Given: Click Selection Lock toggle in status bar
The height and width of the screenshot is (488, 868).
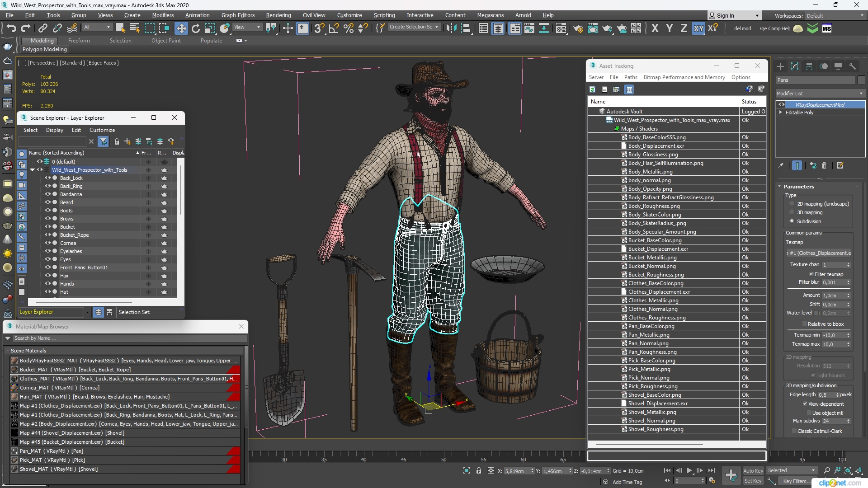Looking at the screenshot, I should click(479, 470).
